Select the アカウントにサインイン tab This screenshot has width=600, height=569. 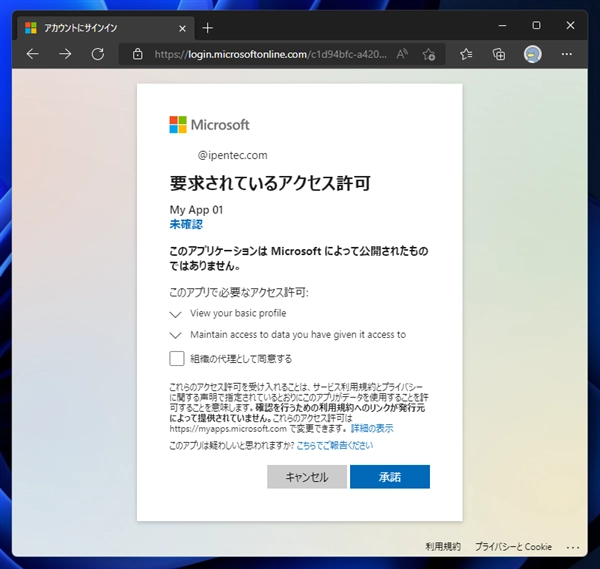coord(106,28)
